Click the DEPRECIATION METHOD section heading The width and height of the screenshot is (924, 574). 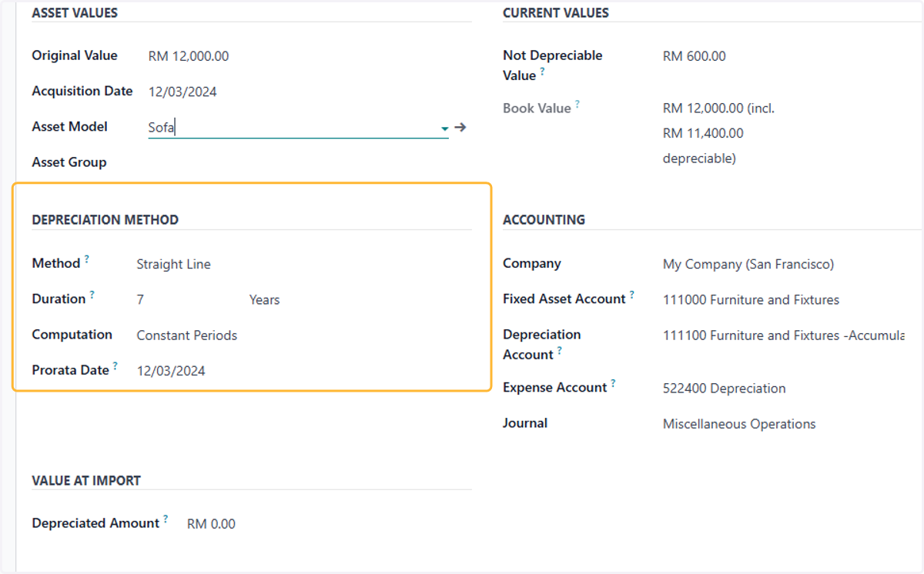click(x=105, y=220)
